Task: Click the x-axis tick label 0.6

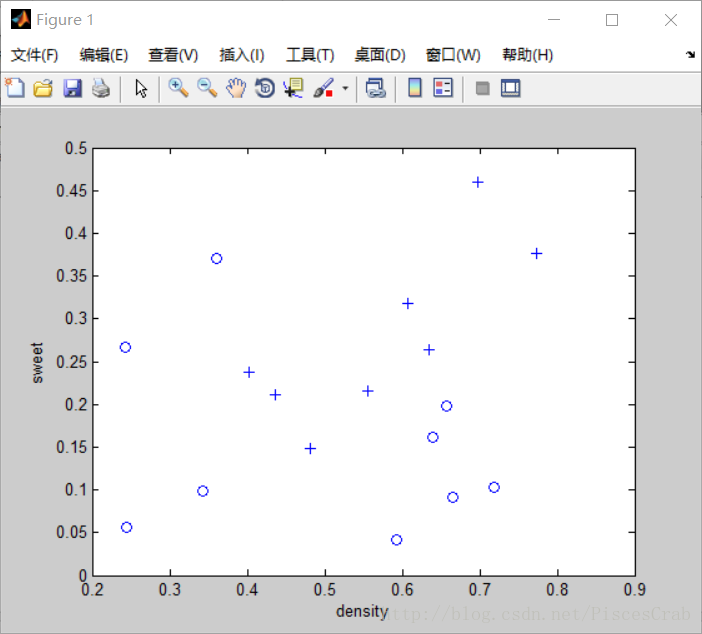Action: click(x=402, y=590)
